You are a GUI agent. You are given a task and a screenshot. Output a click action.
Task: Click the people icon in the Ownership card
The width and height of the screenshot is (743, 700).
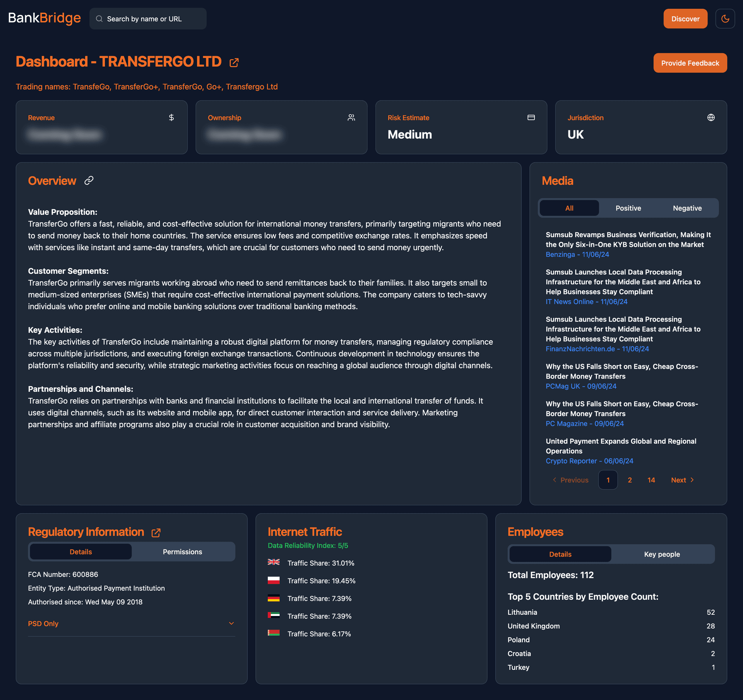(x=351, y=117)
